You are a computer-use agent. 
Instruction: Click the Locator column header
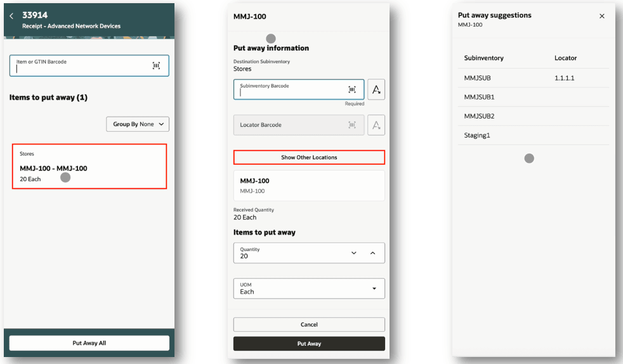click(x=565, y=58)
